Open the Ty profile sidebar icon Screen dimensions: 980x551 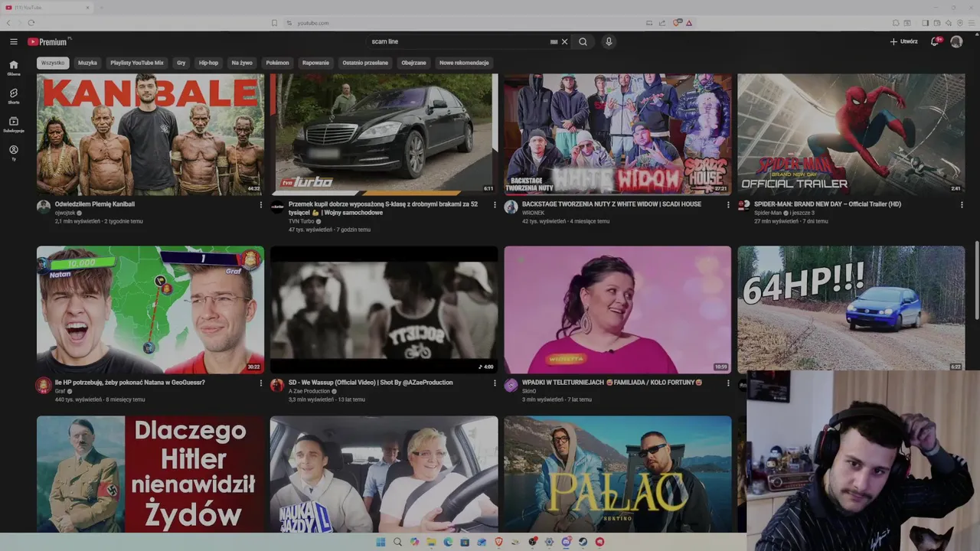tap(14, 152)
